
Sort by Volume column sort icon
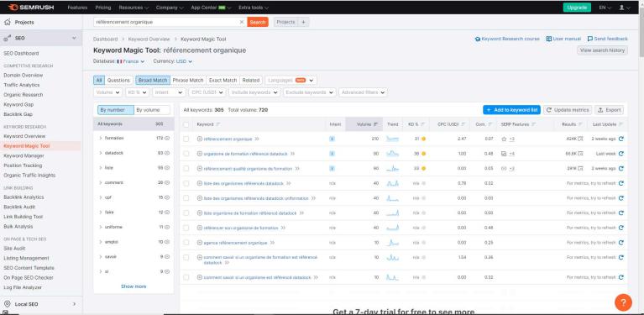coord(375,124)
